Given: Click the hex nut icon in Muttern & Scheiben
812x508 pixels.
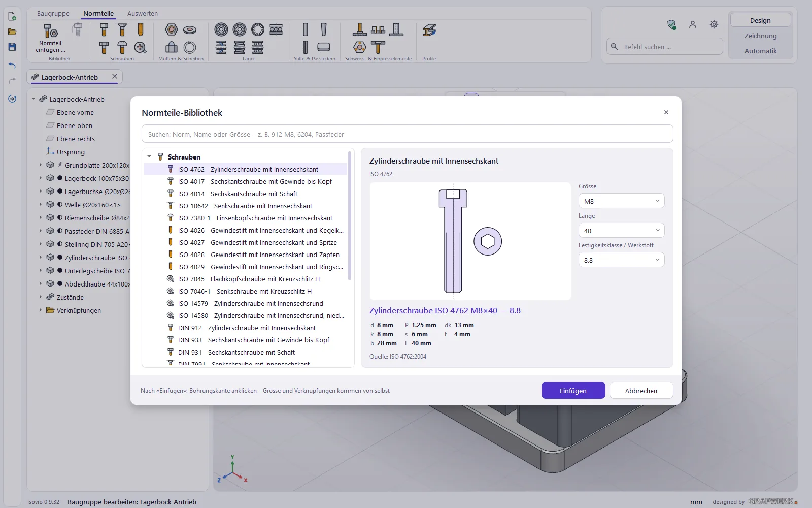Looking at the screenshot, I should click(172, 29).
